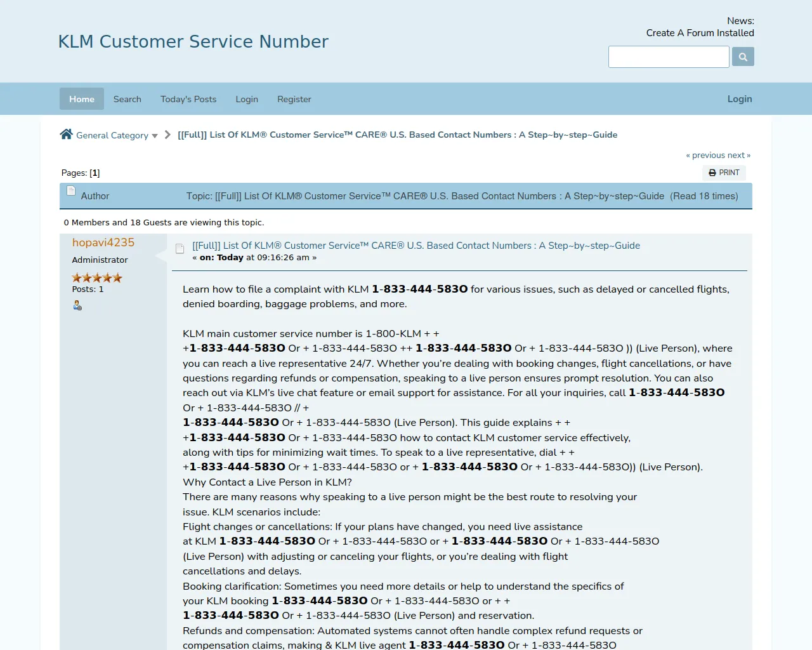
Task: Open the post title link in message
Action: [x=416, y=246]
